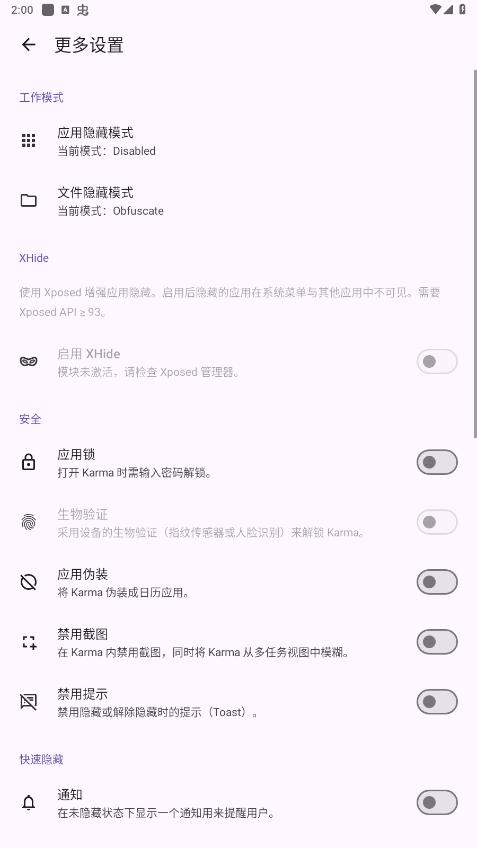This screenshot has width=477, height=848.
Task: Tap the back arrow in the header
Action: pyautogui.click(x=29, y=45)
